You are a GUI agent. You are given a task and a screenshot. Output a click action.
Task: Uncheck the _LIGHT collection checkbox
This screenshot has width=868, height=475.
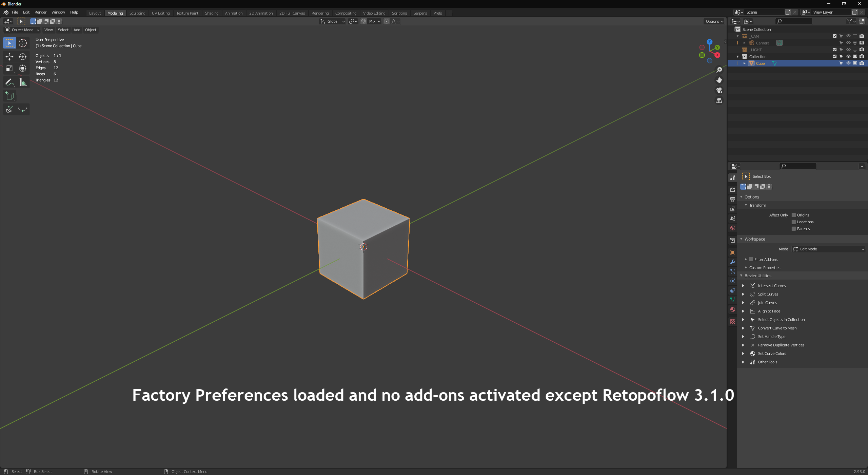point(834,50)
